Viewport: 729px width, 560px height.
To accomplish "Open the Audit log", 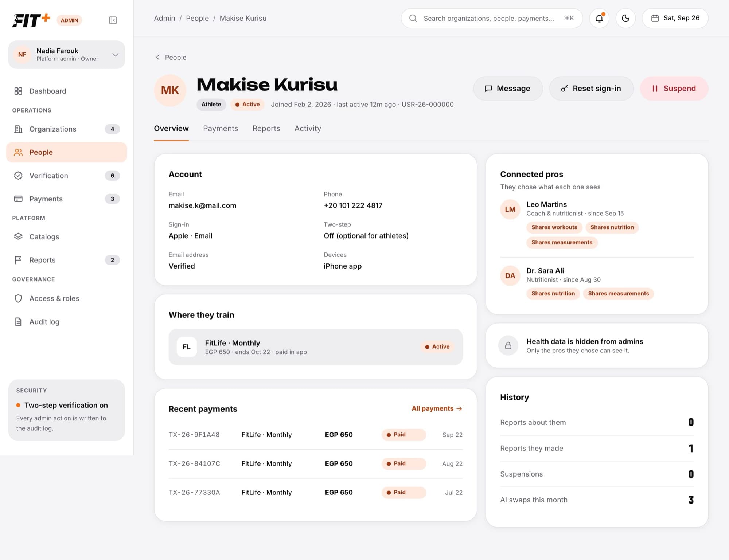I will coord(66,322).
